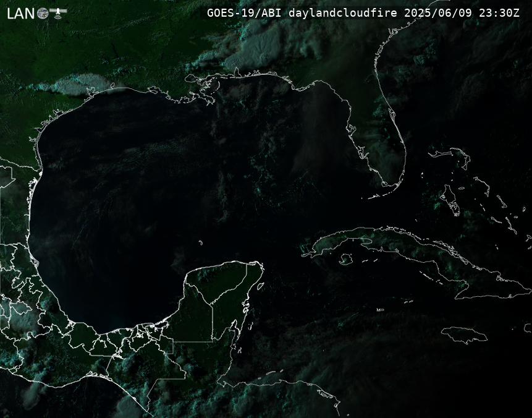Click the Earth globe icon in logo
532x418 pixels.
click(43, 13)
